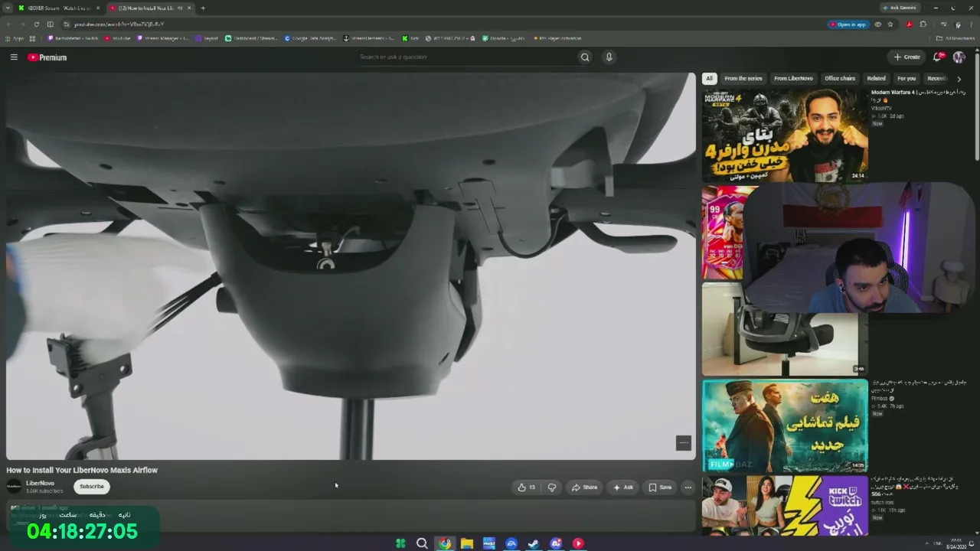Screen dimensions: 980x551
Task: Open File Explorer from the taskbar
Action: [x=466, y=543]
